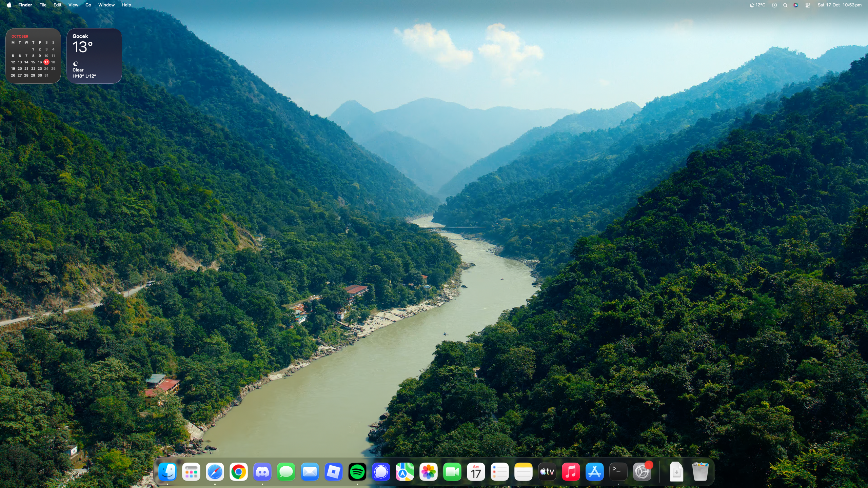Click today's date 17 in calendar widget
This screenshot has width=868, height=488.
[x=46, y=62]
